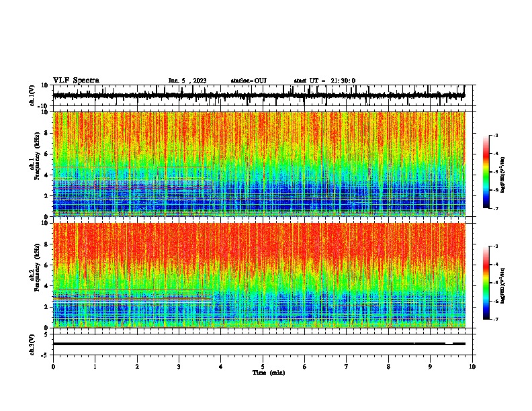The image size is (532, 411).
Task: Click the ch.2 spectrogram plot area
Action: [259, 275]
